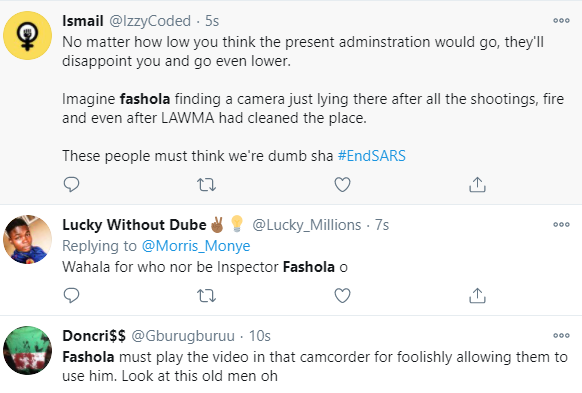This screenshot has width=582, height=393.
Task: Like Lucky Without Dube's tweet
Action: click(x=342, y=296)
